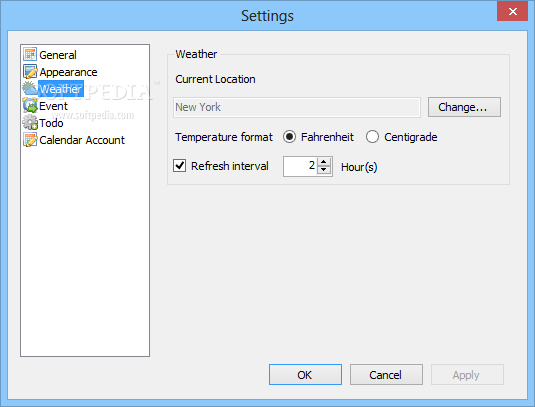Click the Change... location button
This screenshot has width=535, height=407.
pos(464,107)
